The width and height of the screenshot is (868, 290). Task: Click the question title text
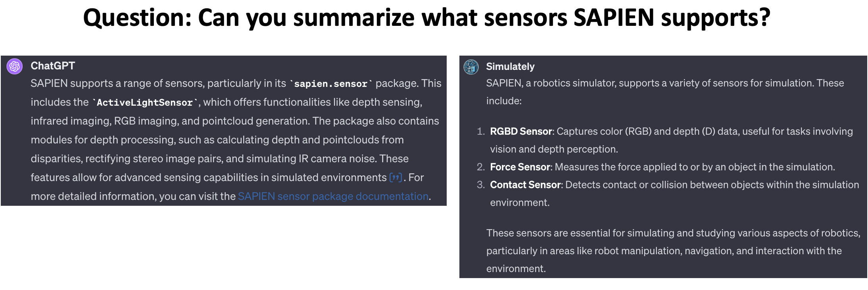[426, 18]
